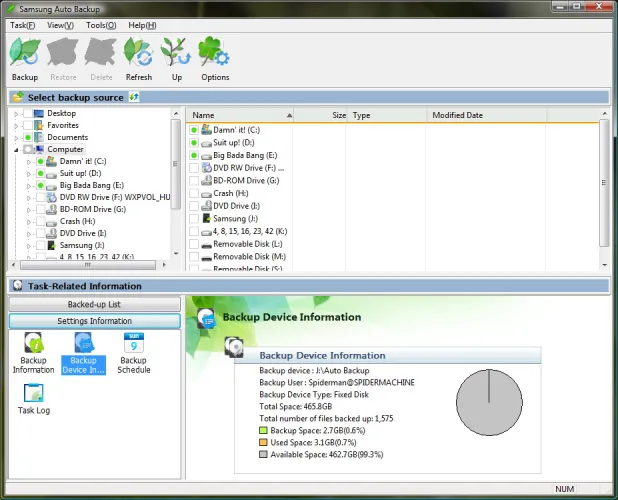Open the Task Log icon
The height and width of the screenshot is (500, 618).
coord(34,393)
